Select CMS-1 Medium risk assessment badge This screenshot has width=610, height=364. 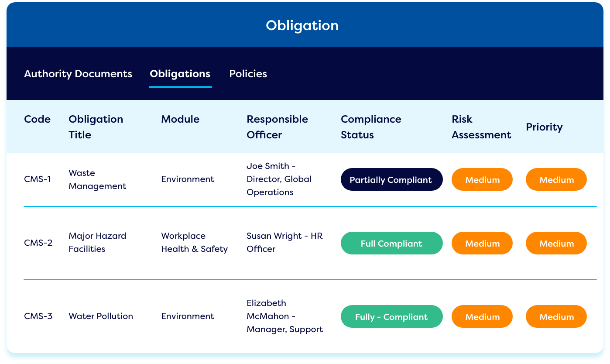click(x=482, y=179)
